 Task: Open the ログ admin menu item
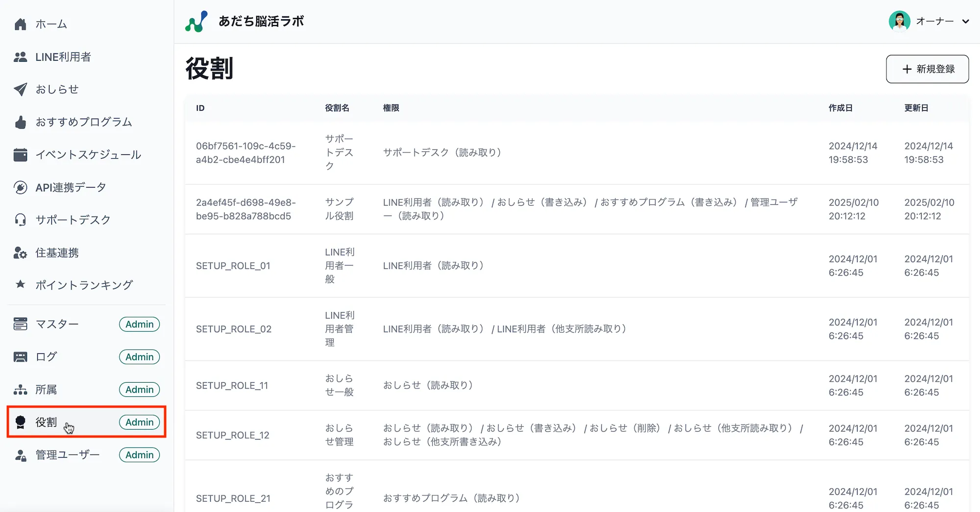click(46, 357)
